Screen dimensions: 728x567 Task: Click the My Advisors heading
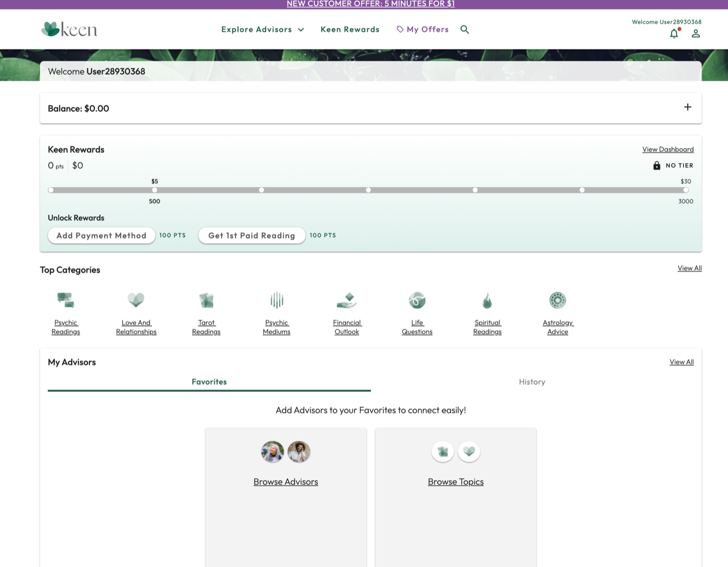[x=72, y=362]
